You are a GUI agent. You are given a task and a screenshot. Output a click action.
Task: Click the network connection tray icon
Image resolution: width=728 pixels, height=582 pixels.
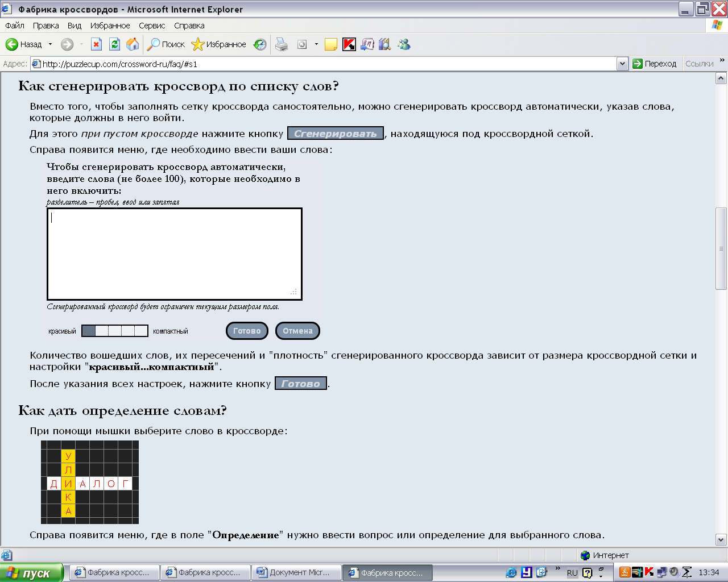(x=661, y=572)
